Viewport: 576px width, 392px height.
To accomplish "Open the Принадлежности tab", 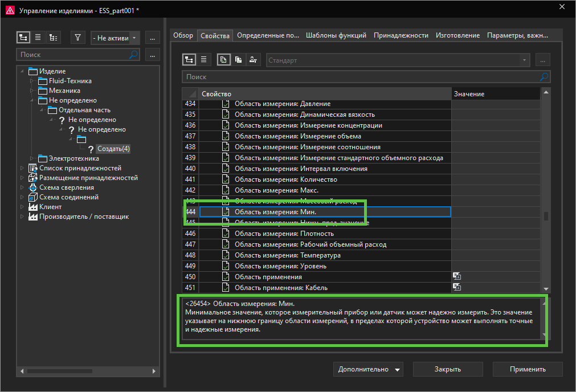I will pyautogui.click(x=401, y=35).
